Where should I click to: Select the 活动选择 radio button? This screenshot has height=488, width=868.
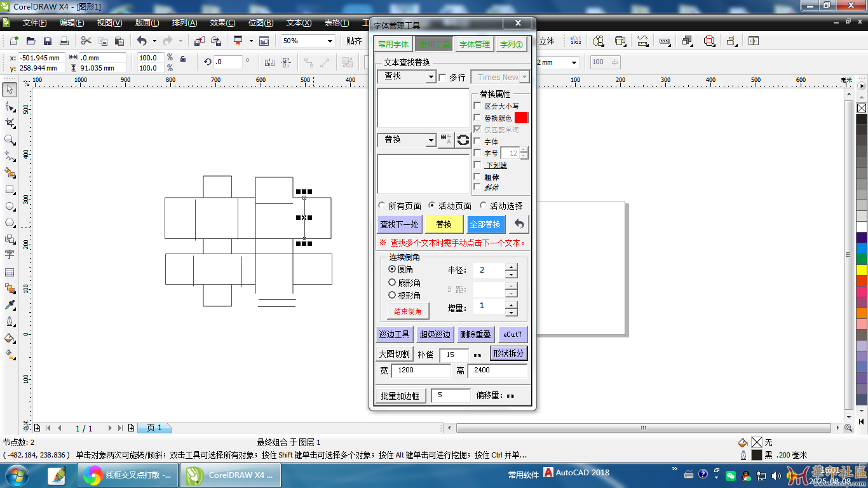pyautogui.click(x=484, y=206)
